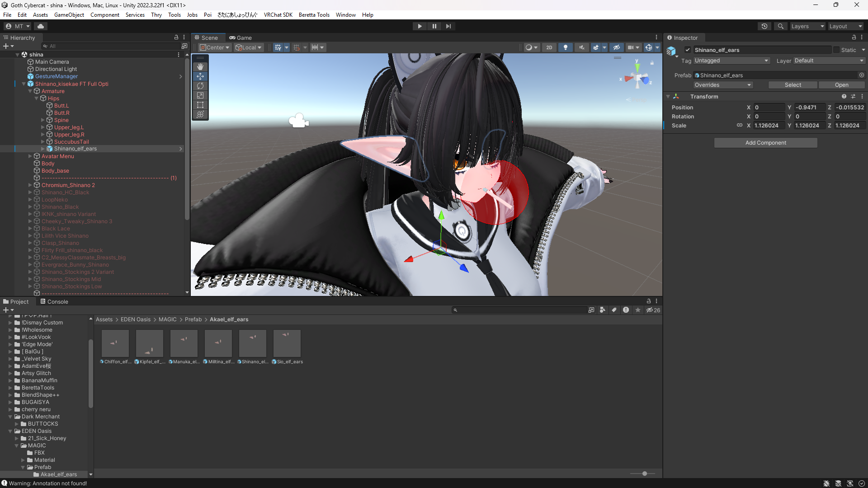The width and height of the screenshot is (868, 488).
Task: Open the Overrides dropdown
Action: click(x=722, y=85)
